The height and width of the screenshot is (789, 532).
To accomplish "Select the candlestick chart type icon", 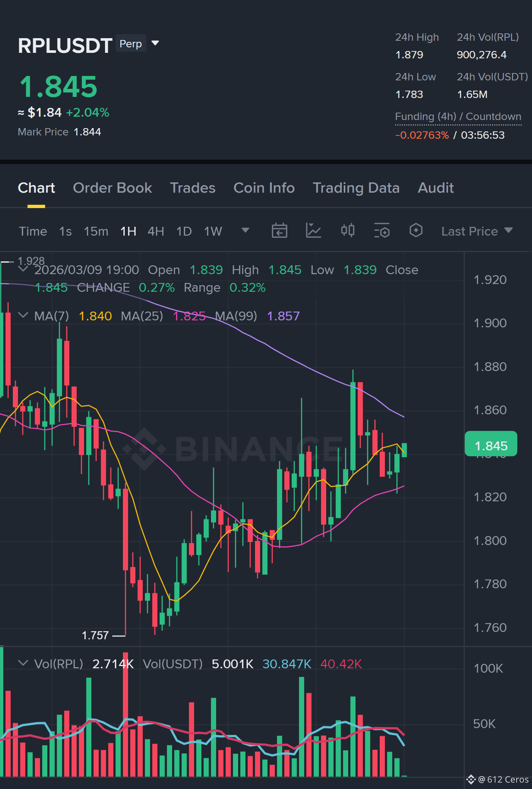I will click(x=347, y=231).
